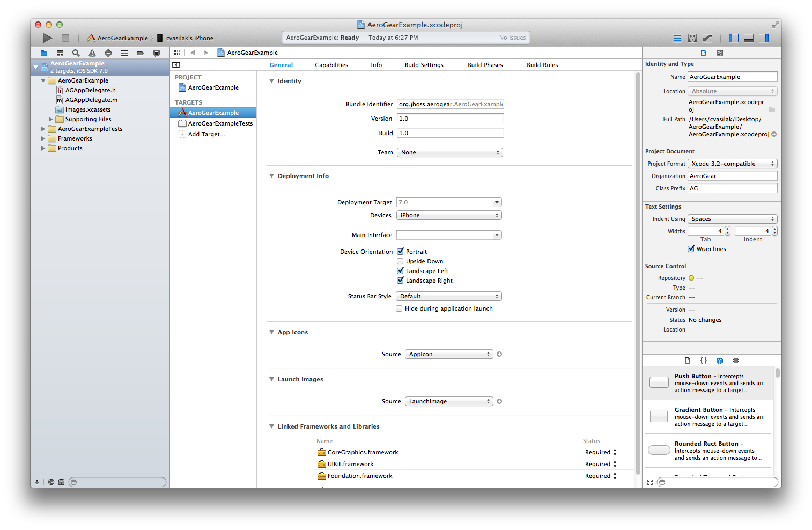This screenshot has height=530, width=812.
Task: Hide the right Utilities pane
Action: [764, 38]
